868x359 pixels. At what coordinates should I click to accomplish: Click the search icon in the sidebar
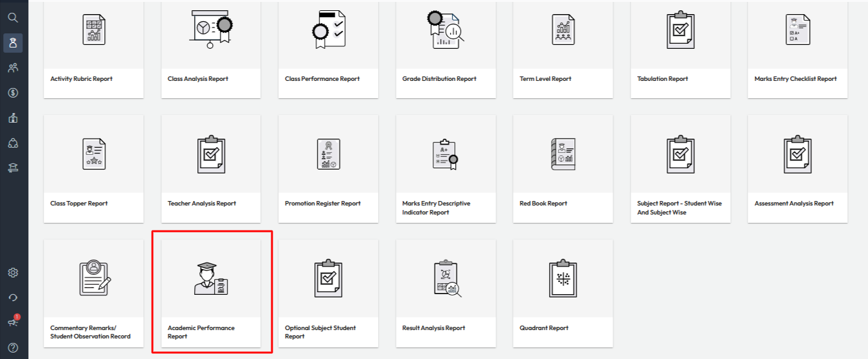[x=13, y=17]
